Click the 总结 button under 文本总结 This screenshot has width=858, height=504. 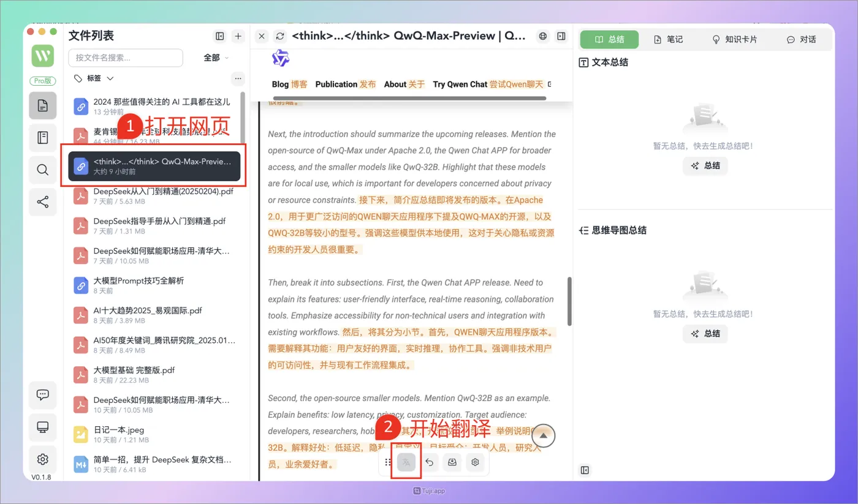tap(705, 165)
